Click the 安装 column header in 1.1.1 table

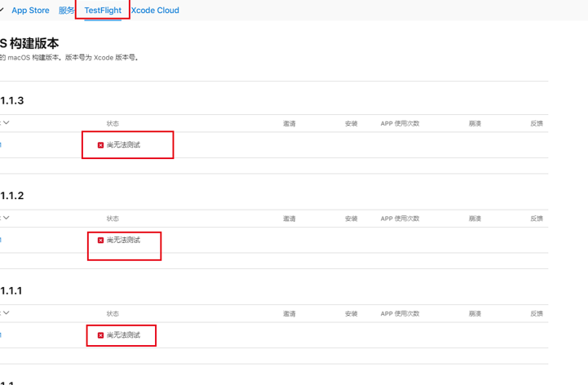tap(351, 314)
